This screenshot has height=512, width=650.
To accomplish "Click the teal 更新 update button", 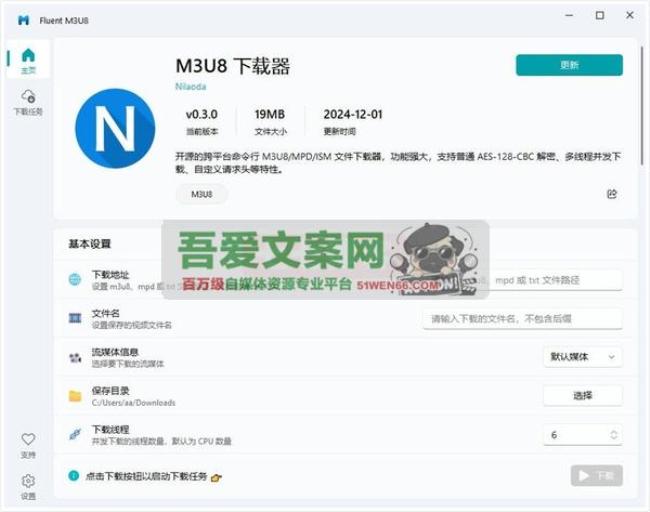I will (569, 65).
